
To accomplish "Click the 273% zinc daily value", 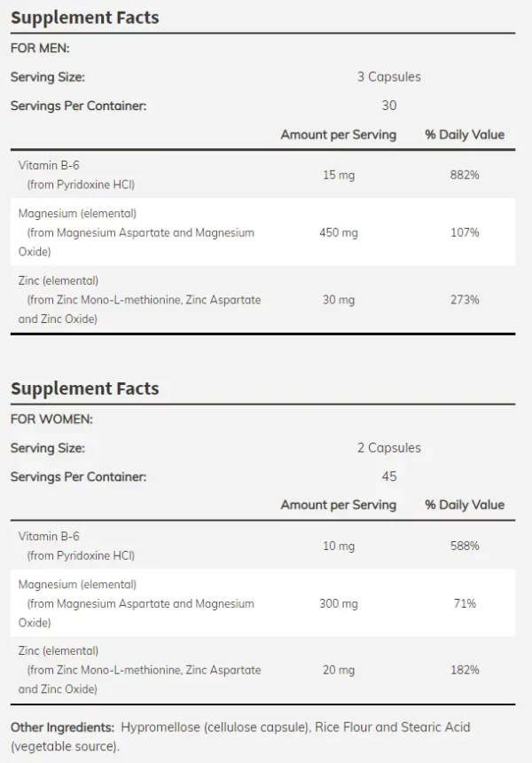I will point(465,300).
